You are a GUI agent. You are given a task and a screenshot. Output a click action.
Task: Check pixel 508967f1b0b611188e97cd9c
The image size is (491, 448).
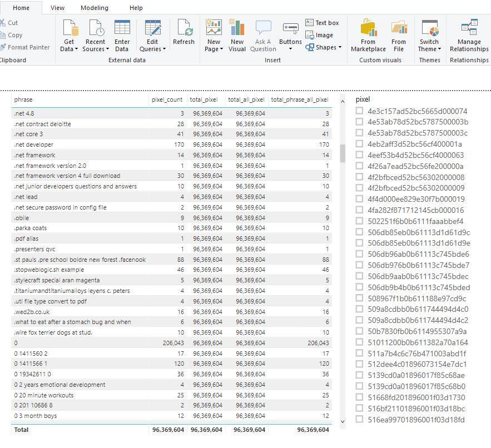[x=359, y=298]
